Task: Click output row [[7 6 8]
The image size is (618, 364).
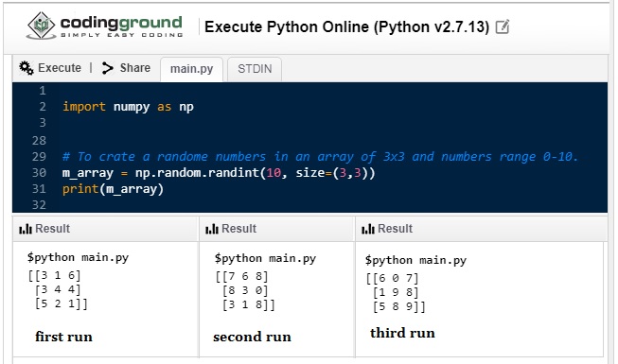Action: click(242, 276)
